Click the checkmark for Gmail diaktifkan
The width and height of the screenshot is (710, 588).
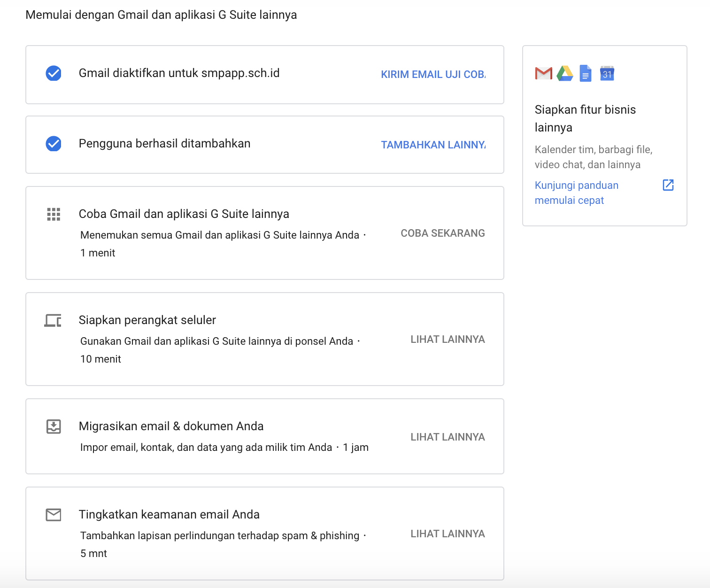pos(53,73)
